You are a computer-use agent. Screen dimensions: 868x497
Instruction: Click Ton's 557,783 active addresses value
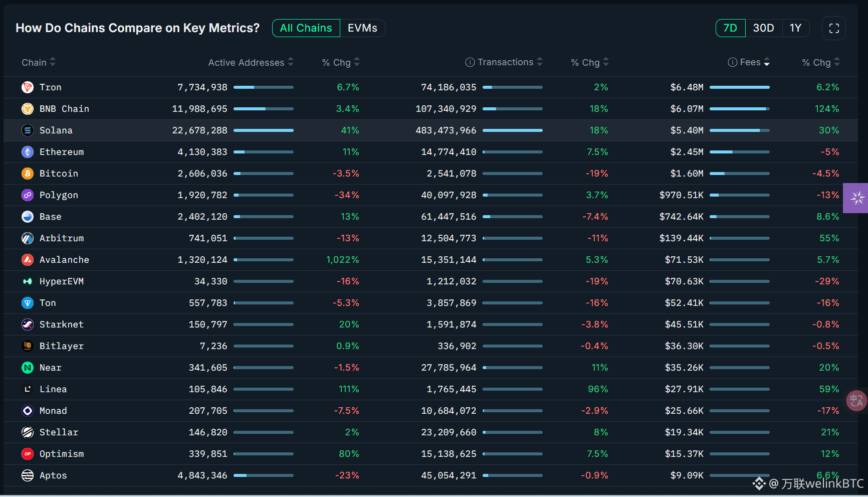pyautogui.click(x=208, y=303)
